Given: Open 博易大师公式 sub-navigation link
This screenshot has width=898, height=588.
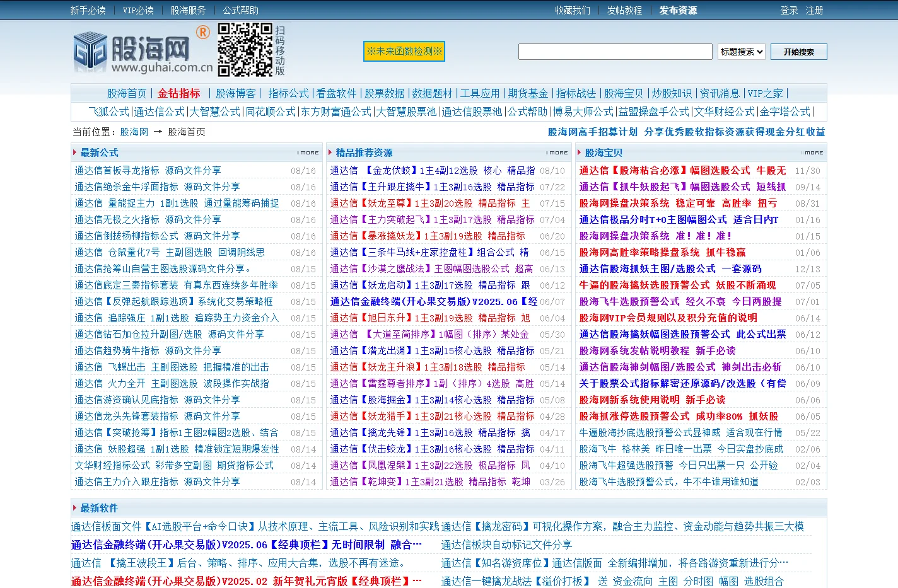Looking at the screenshot, I should pos(583,112).
